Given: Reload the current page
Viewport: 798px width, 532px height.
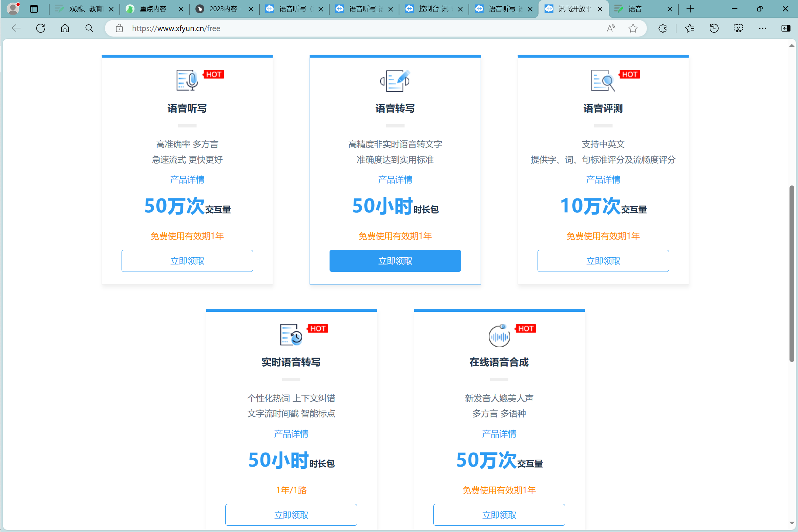Looking at the screenshot, I should pyautogui.click(x=41, y=28).
